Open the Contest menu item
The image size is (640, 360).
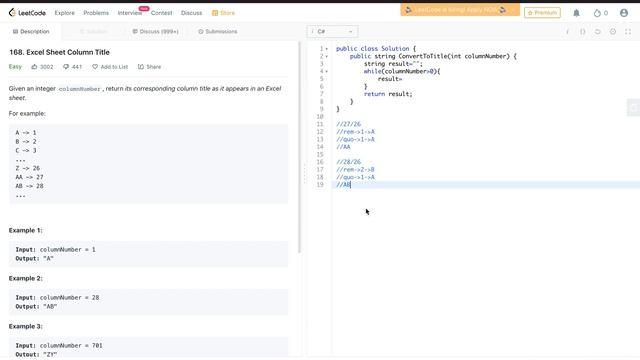pyautogui.click(x=162, y=13)
